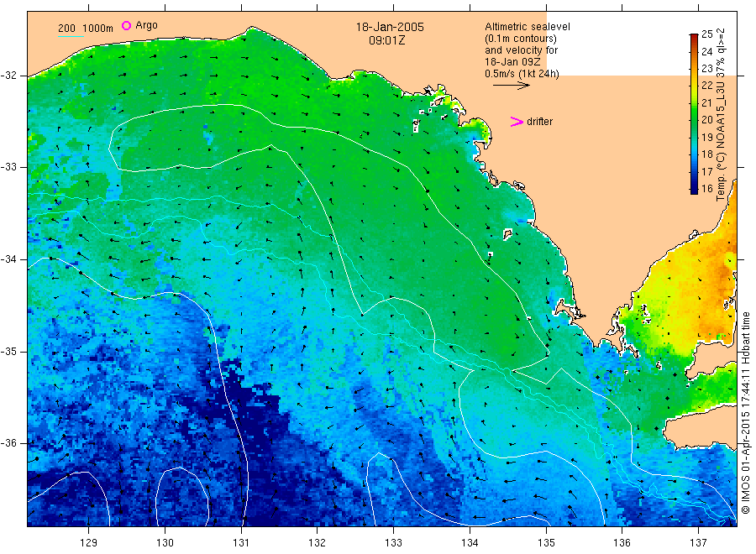Click the 'and velocity for' caption line

coord(521,50)
